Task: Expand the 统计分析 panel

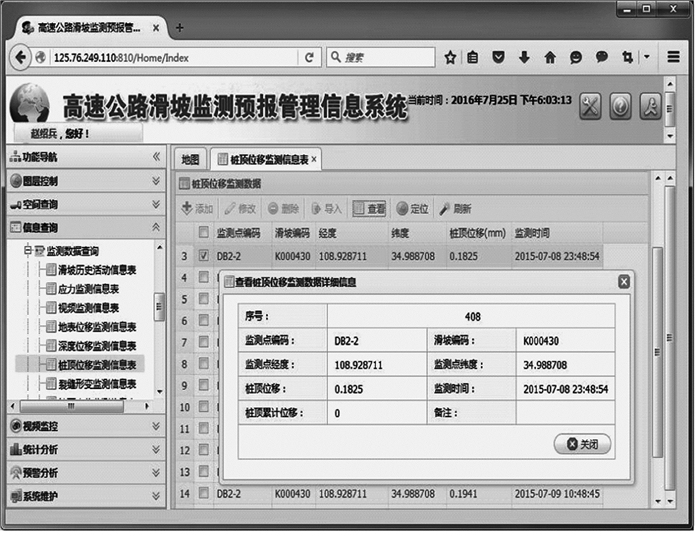Action: pyautogui.click(x=84, y=449)
